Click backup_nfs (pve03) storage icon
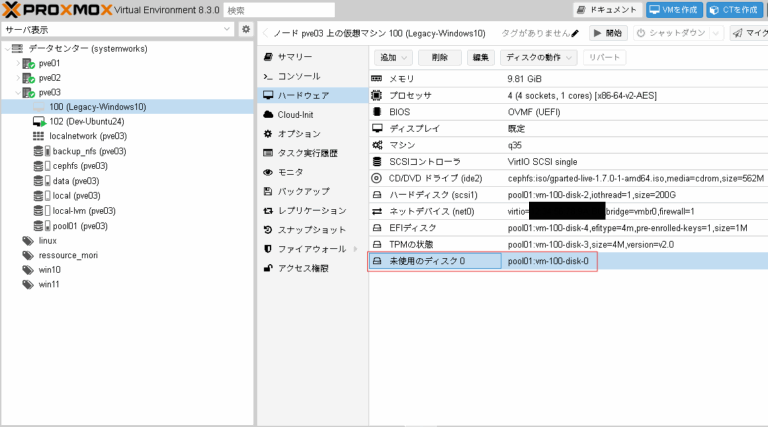Screen dimensions: 768x427 point(42,151)
